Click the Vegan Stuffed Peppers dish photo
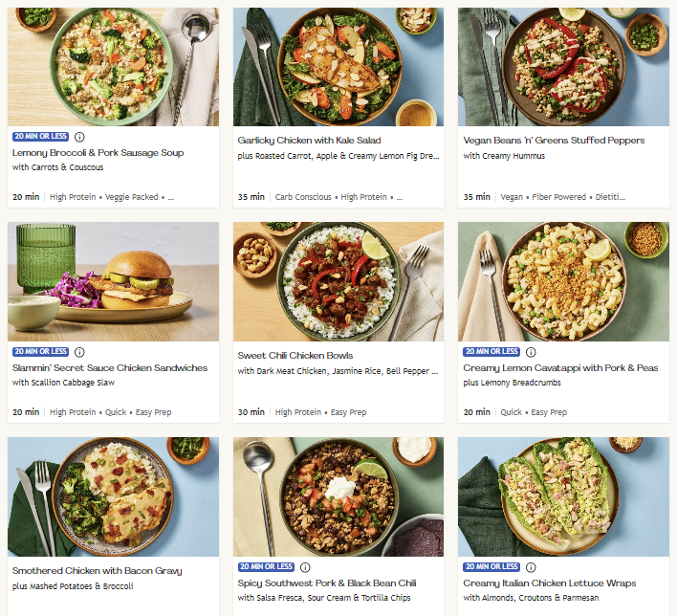Viewport: 677px width, 616px height. [564, 67]
